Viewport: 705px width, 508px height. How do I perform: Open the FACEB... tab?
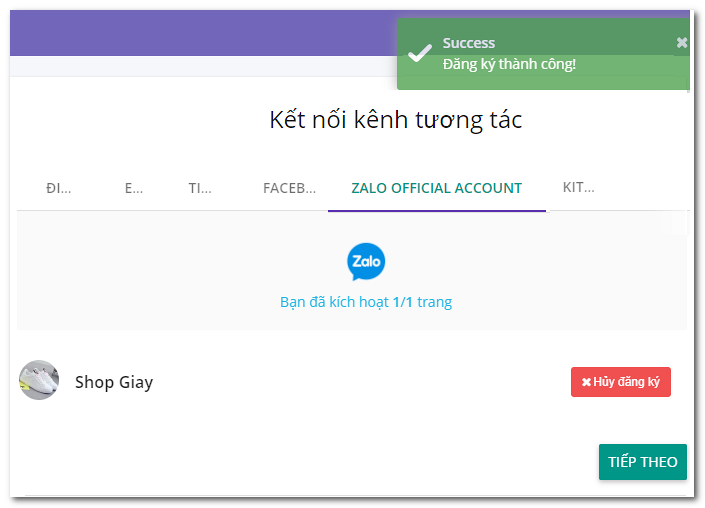tap(290, 188)
